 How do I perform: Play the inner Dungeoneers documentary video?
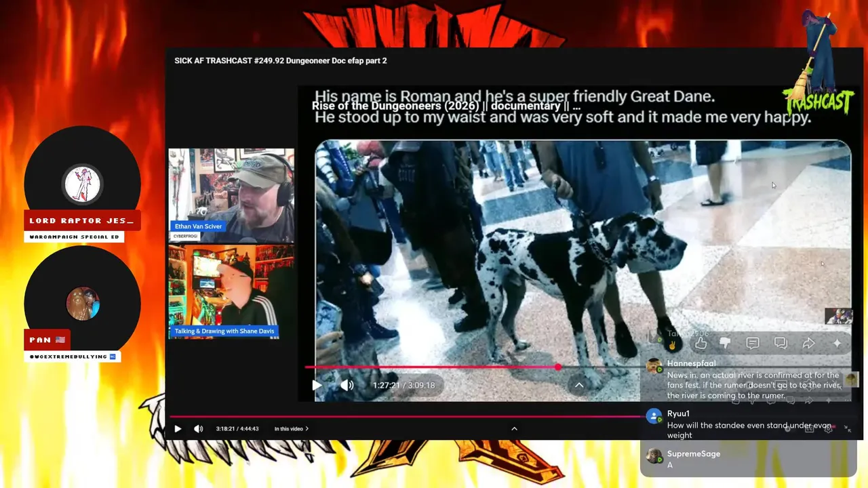[317, 385]
